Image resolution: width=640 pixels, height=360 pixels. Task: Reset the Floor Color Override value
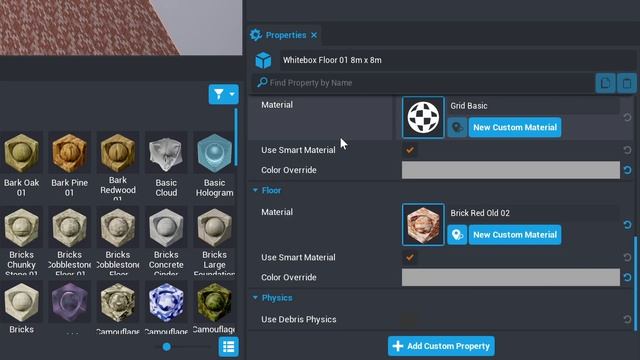point(627,278)
